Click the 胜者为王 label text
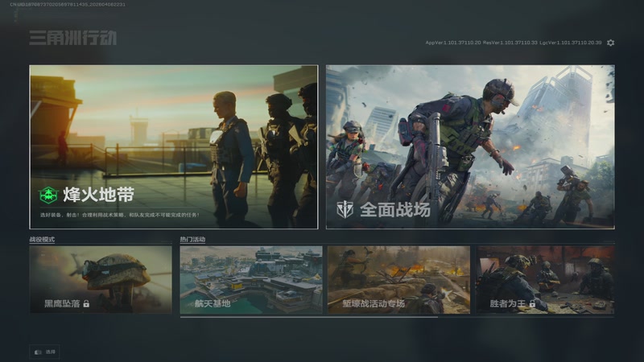Viewport: 644px width, 362px height. (x=508, y=304)
